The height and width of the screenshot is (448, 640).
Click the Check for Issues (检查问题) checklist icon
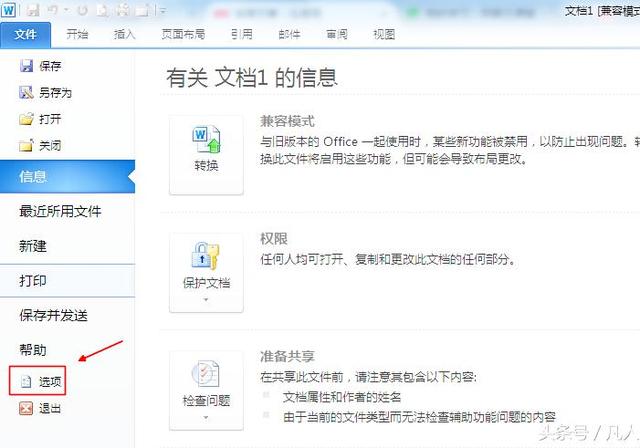tap(206, 373)
